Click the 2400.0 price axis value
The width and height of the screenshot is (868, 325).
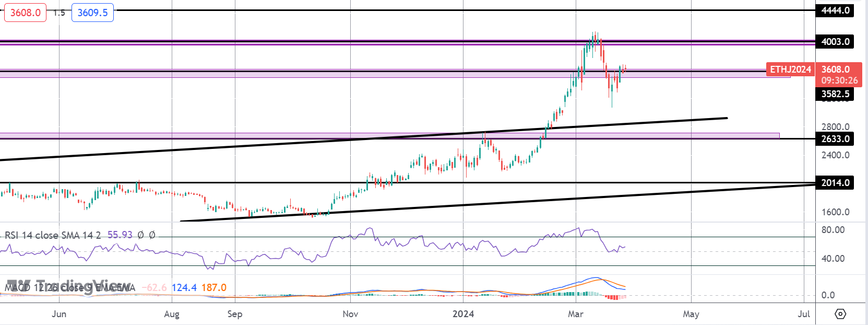(x=835, y=155)
